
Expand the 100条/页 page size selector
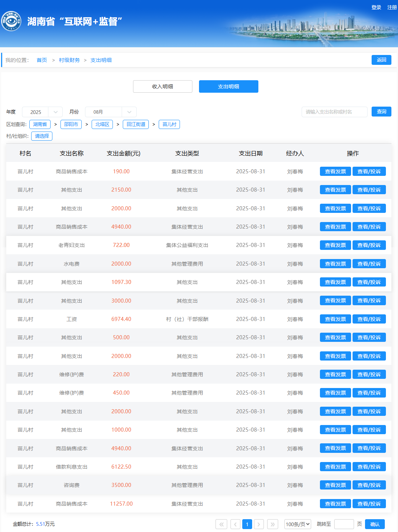tap(298, 524)
